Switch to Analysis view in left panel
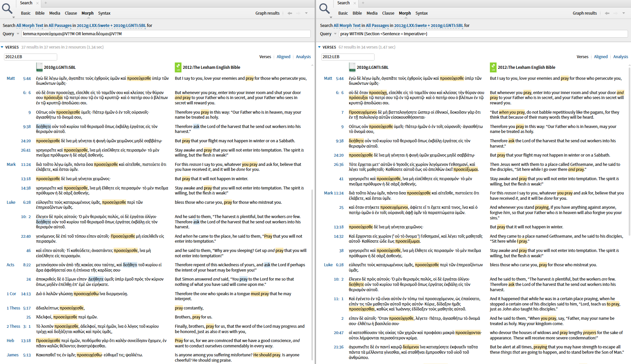 point(303,57)
